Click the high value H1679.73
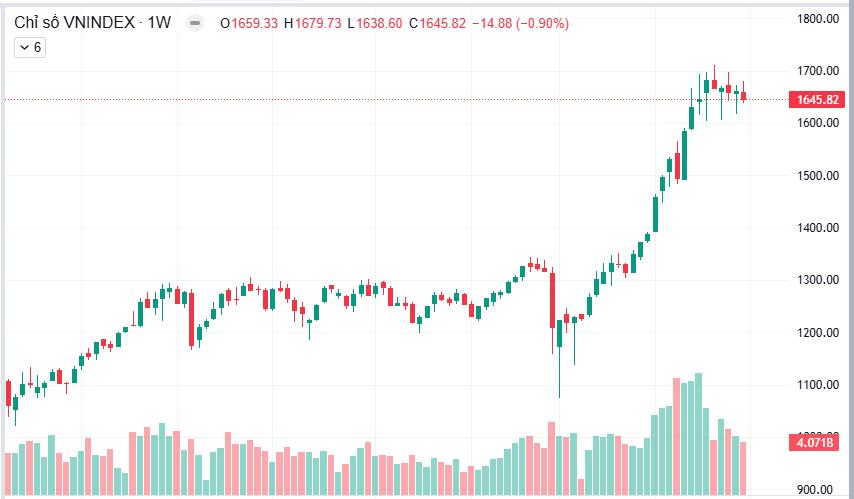The height and width of the screenshot is (499, 854). click(313, 23)
